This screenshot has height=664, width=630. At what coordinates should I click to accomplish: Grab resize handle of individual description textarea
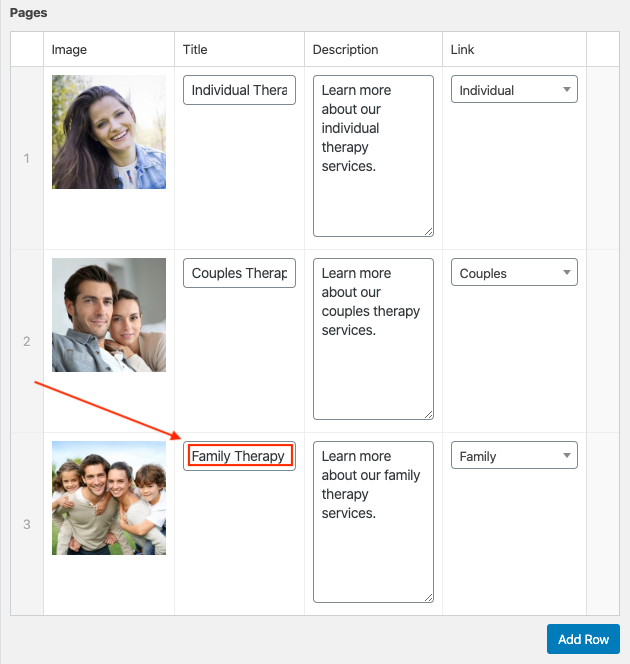428,231
